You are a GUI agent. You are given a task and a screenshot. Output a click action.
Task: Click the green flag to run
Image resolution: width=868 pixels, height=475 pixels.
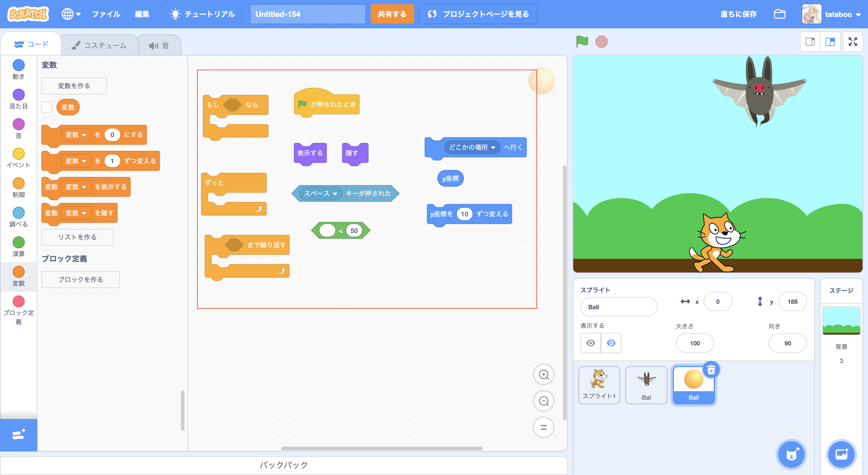pyautogui.click(x=582, y=41)
